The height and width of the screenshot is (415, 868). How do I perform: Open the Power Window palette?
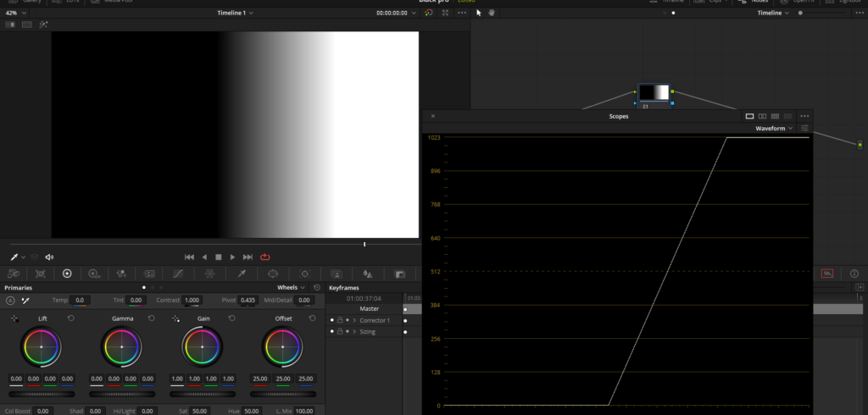[x=272, y=274]
